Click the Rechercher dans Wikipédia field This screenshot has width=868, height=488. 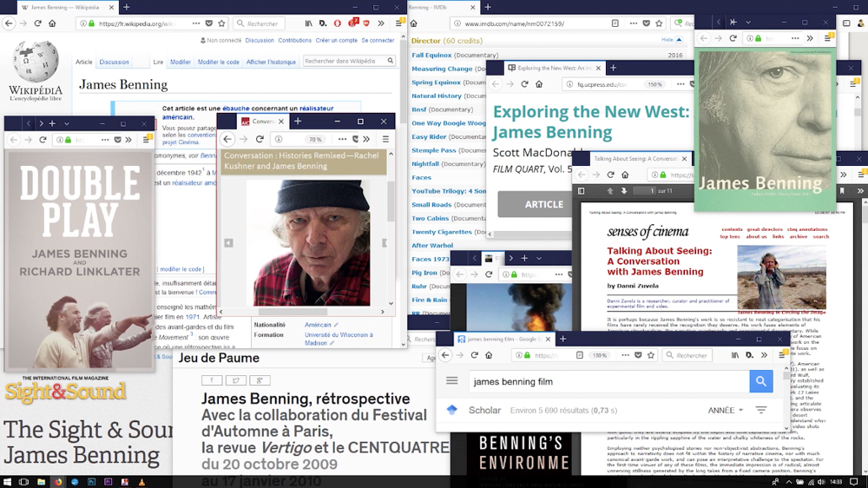point(345,61)
